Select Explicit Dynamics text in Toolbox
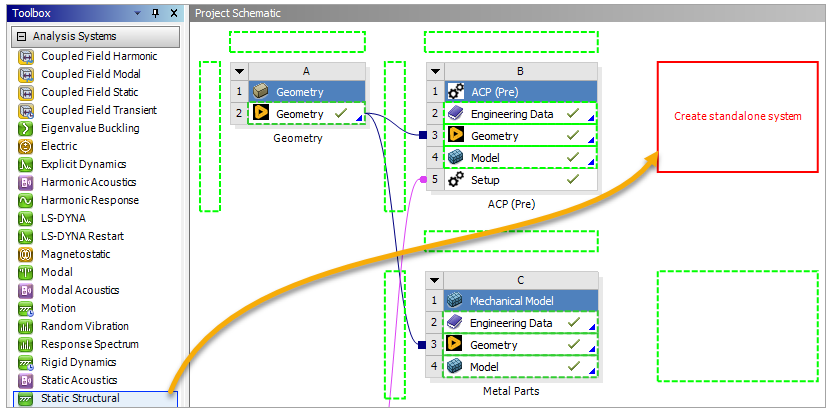Viewport: 832px width, 415px height. [x=84, y=165]
